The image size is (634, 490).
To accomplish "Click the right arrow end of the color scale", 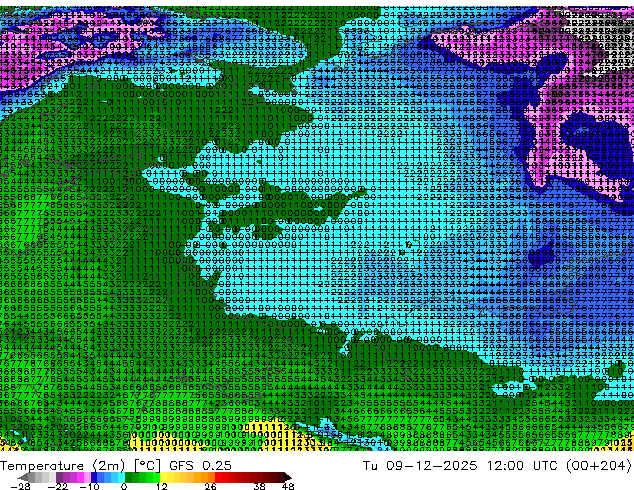I will (288, 477).
